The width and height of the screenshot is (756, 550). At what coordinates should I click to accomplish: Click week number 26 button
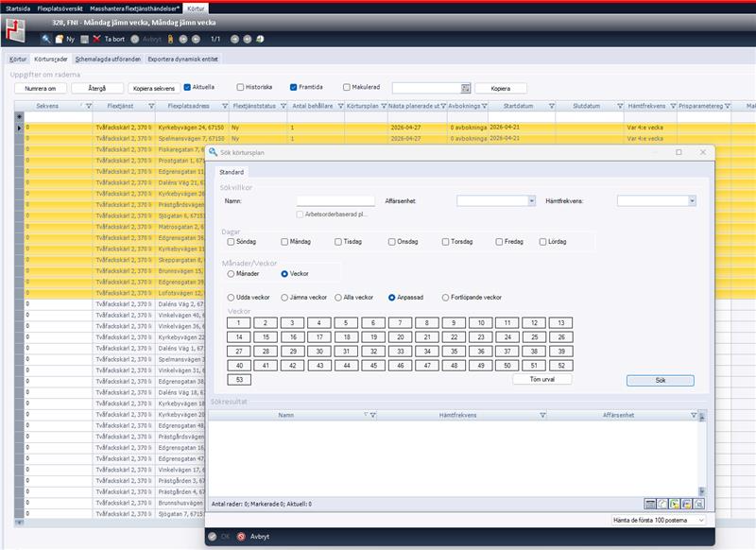tap(537, 336)
